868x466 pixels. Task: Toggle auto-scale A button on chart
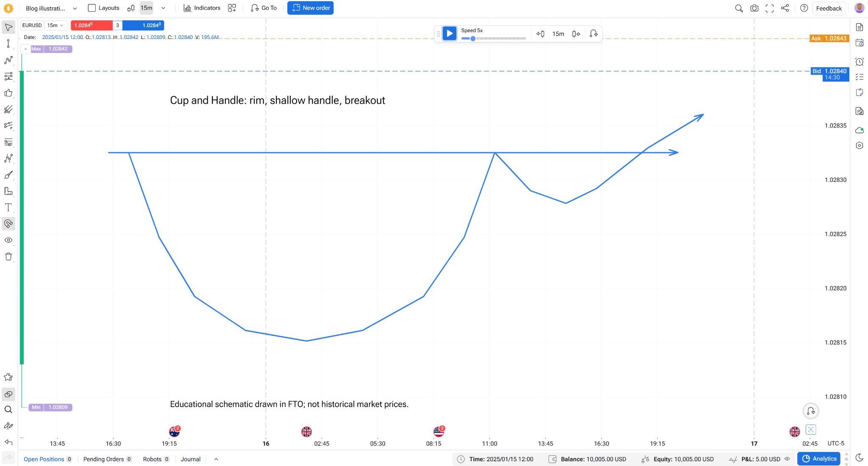click(x=811, y=430)
